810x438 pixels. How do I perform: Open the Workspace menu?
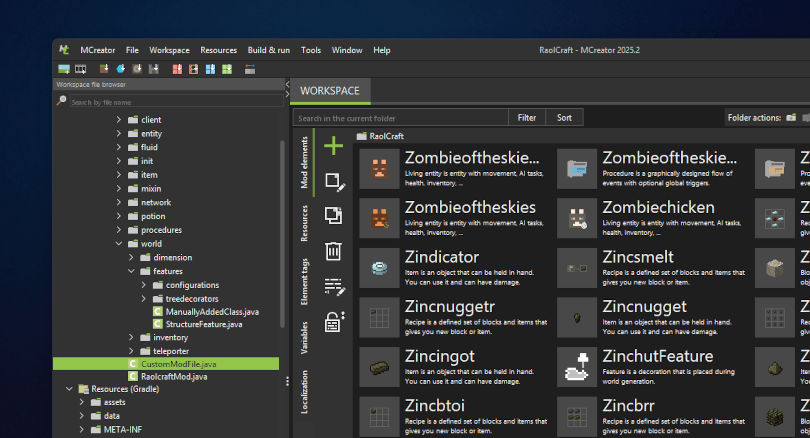point(169,50)
